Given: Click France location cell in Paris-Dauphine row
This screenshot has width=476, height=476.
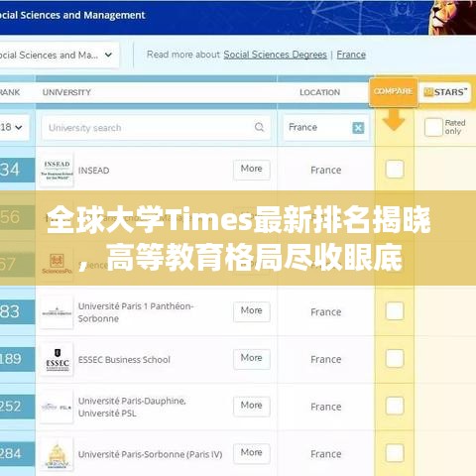Looking at the screenshot, I should click(326, 407).
